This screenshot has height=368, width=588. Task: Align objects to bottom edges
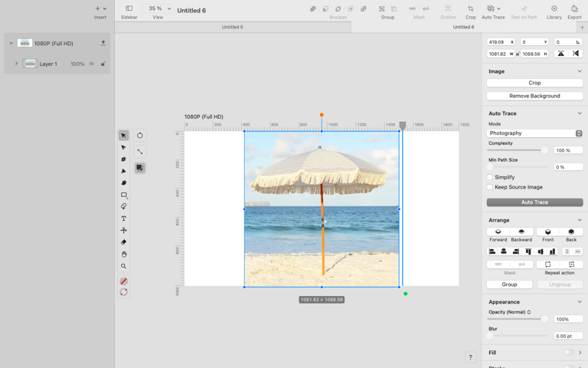[x=552, y=251]
